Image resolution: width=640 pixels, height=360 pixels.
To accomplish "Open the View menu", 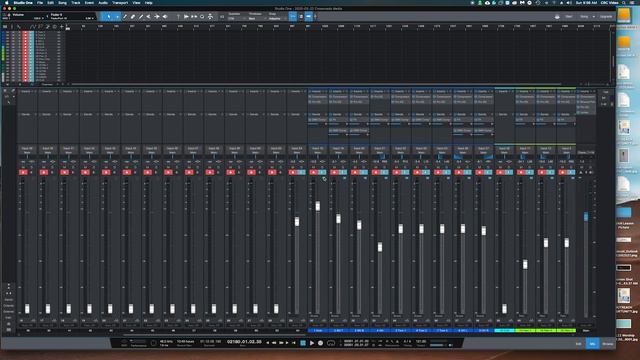I will pyautogui.click(x=136, y=3).
